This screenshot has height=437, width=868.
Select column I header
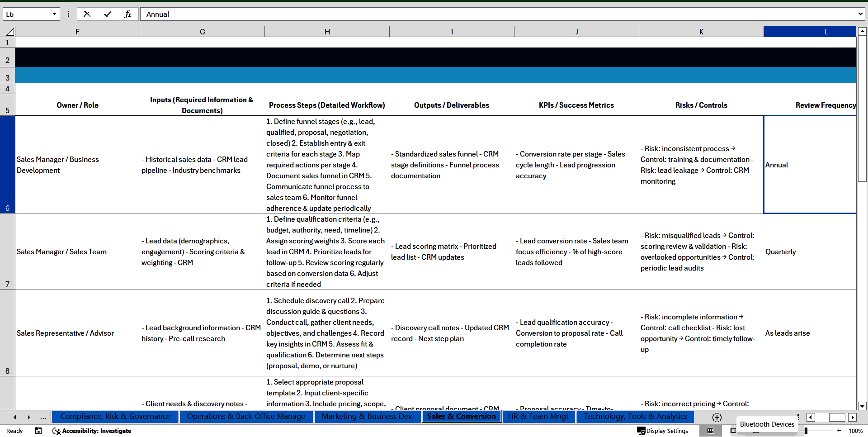(452, 32)
